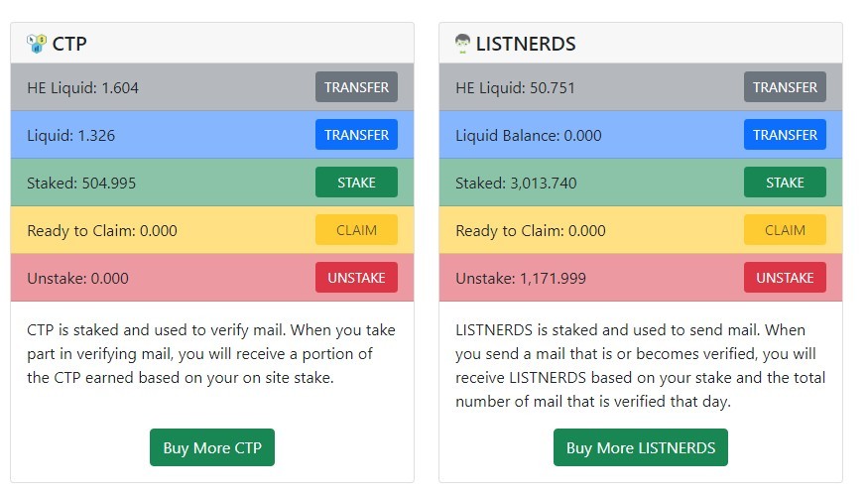Claim LISTNERDS with yellow CLAIM button

pyautogui.click(x=785, y=230)
